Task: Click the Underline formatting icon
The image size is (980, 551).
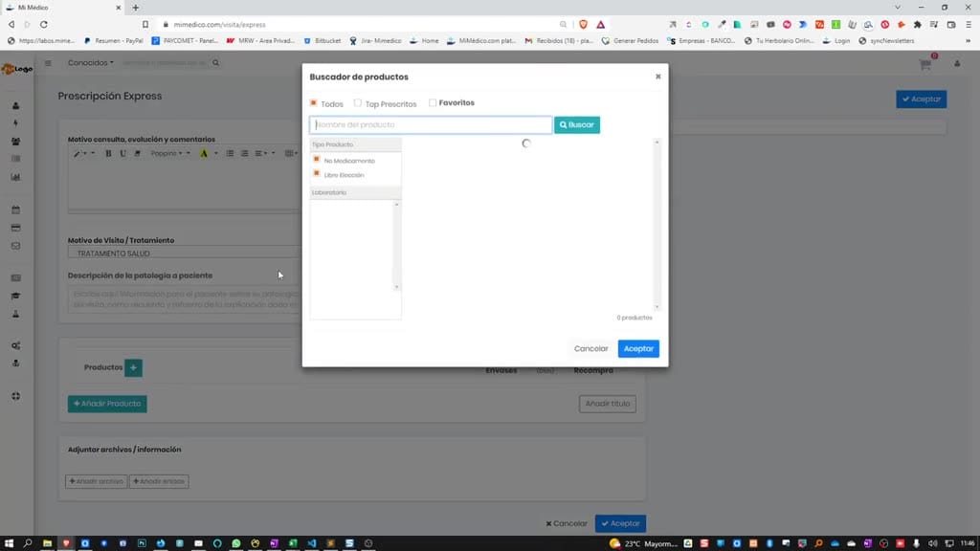Action: 122,153
